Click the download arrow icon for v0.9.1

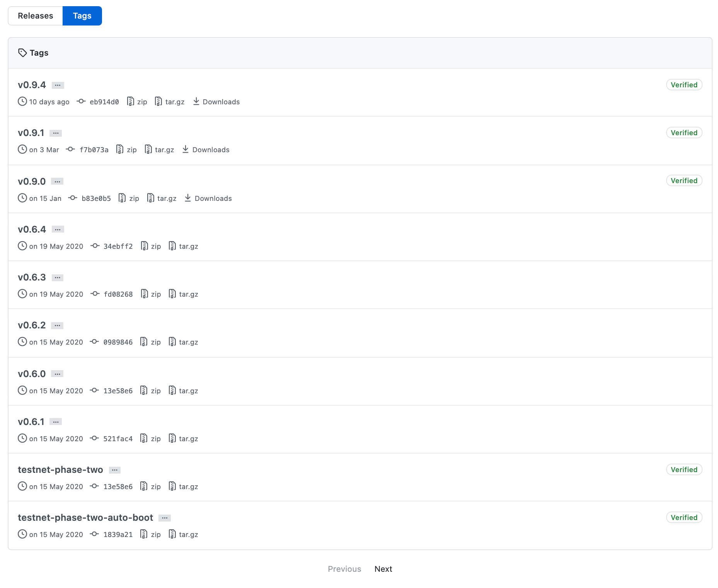(185, 149)
